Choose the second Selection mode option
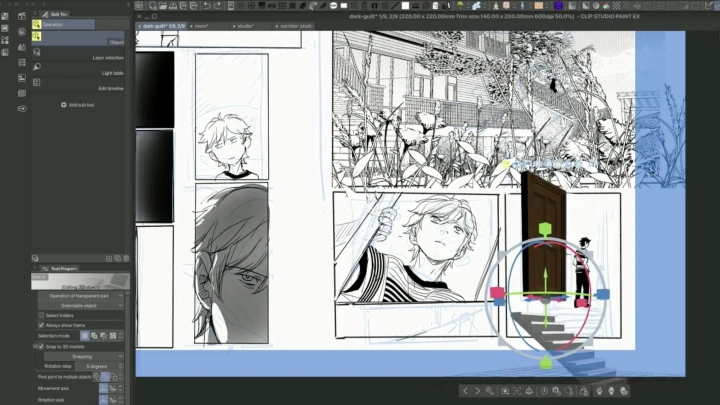The image size is (720, 405). pos(94,336)
